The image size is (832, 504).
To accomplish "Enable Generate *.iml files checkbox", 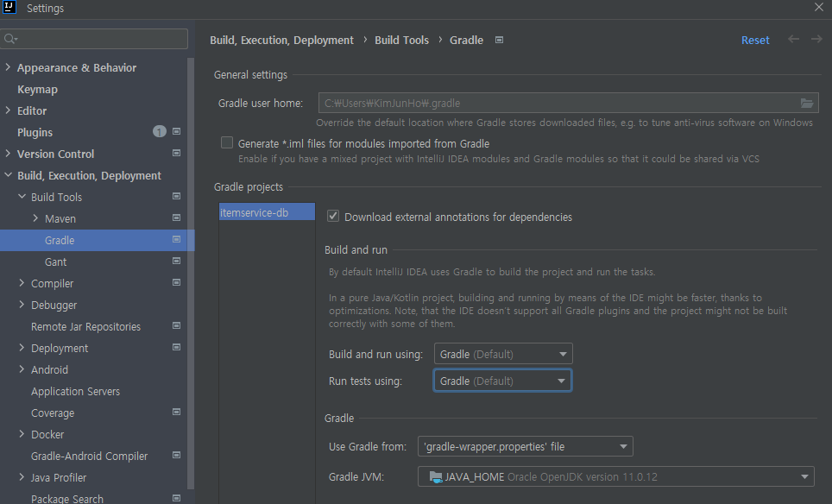I will click(227, 142).
